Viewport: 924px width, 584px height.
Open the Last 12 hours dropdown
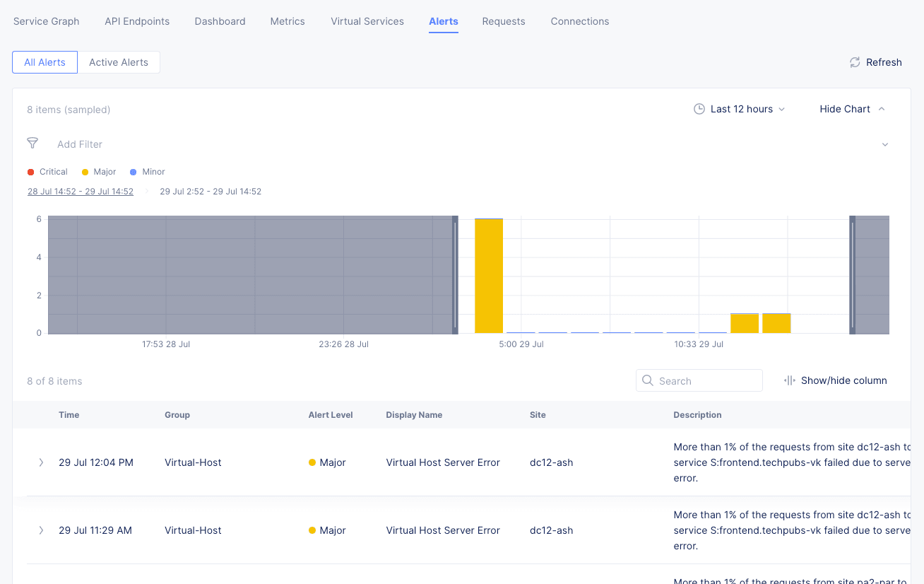[740, 109]
